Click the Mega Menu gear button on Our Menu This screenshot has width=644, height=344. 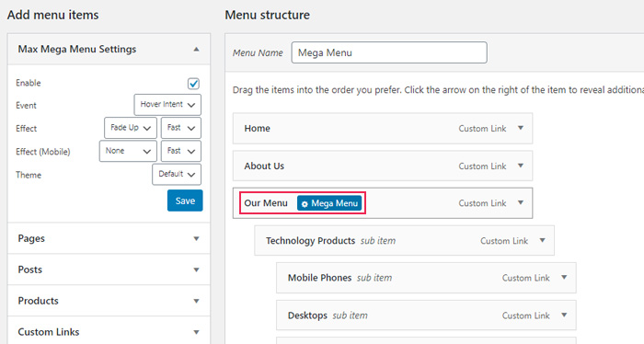click(x=329, y=203)
